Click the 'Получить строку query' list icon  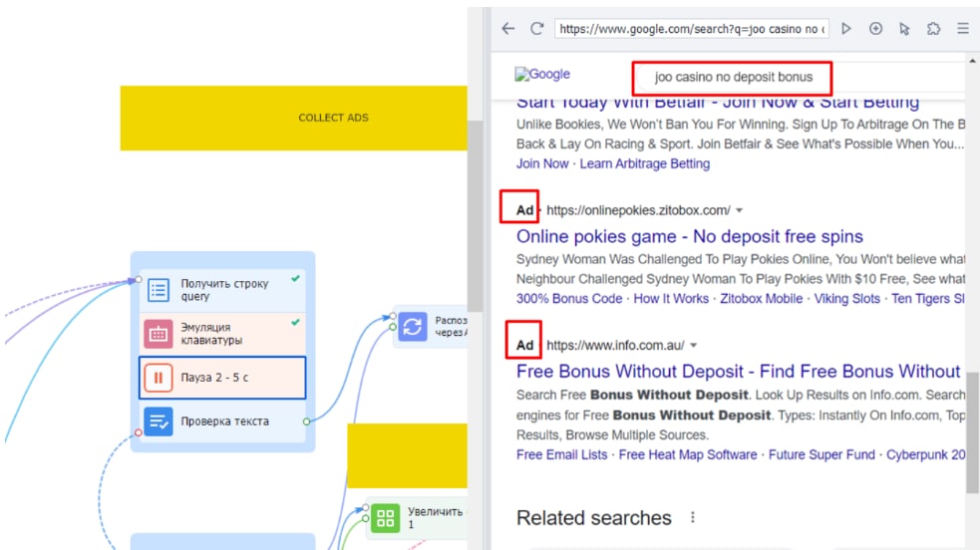coord(158,290)
